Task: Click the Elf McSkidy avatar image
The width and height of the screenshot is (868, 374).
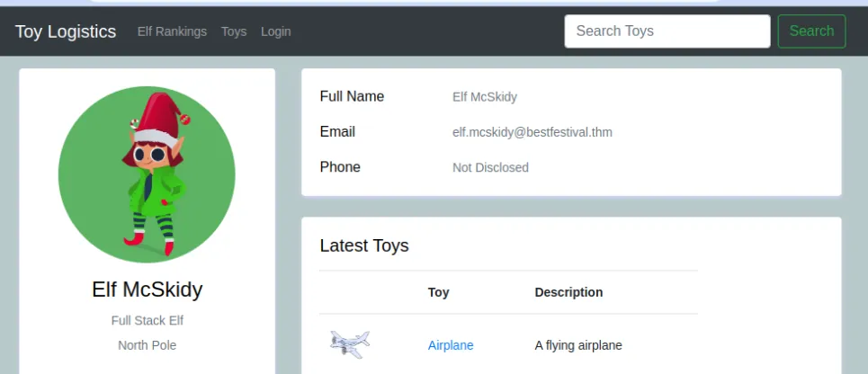Action: [x=147, y=174]
